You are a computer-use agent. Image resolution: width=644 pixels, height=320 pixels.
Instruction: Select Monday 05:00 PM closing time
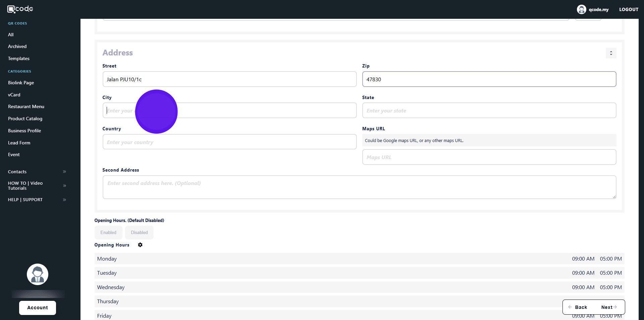[x=611, y=259]
